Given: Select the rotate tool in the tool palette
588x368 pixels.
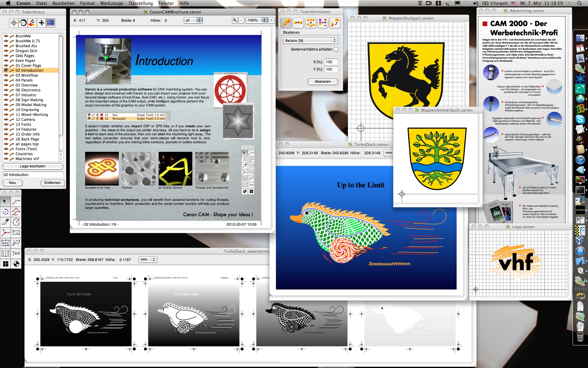Looking at the screenshot, I should pos(5,212).
